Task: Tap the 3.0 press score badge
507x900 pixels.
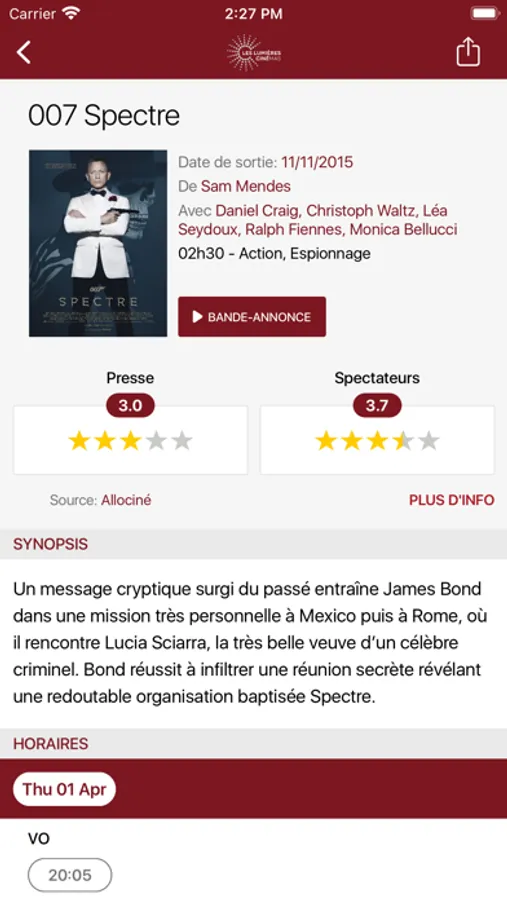Action: click(130, 406)
